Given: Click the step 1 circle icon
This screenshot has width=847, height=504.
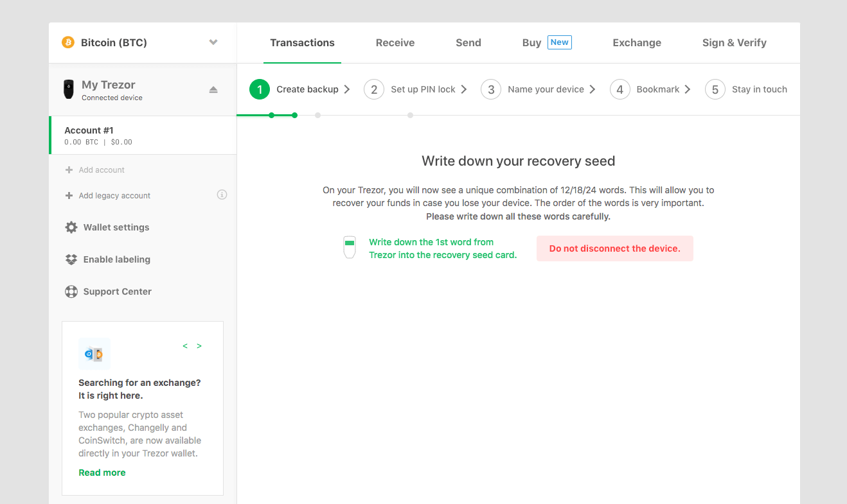Looking at the screenshot, I should pyautogui.click(x=260, y=89).
